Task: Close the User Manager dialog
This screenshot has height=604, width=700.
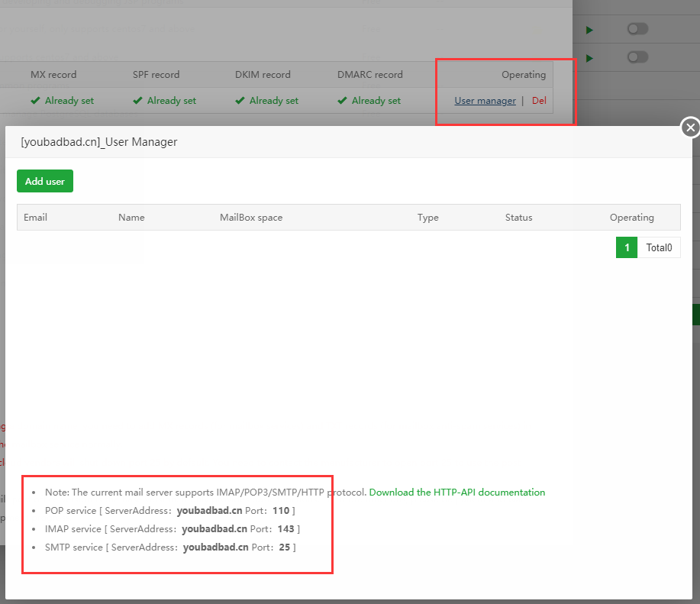Action: (690, 128)
